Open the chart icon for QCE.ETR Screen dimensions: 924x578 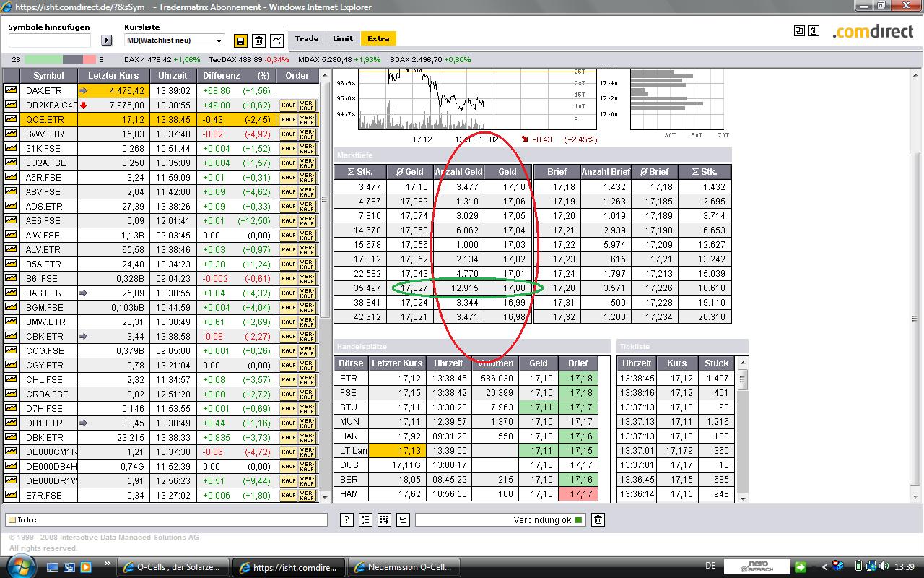(11, 119)
